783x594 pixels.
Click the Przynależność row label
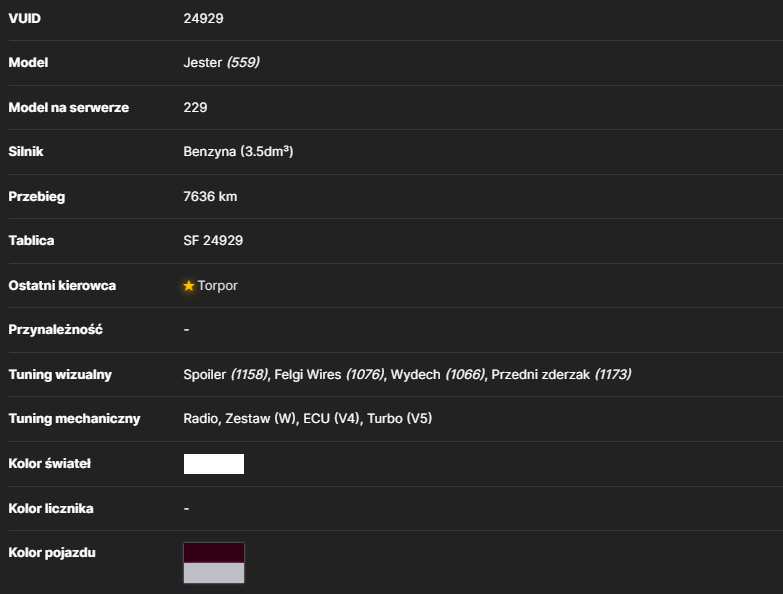tap(55, 329)
